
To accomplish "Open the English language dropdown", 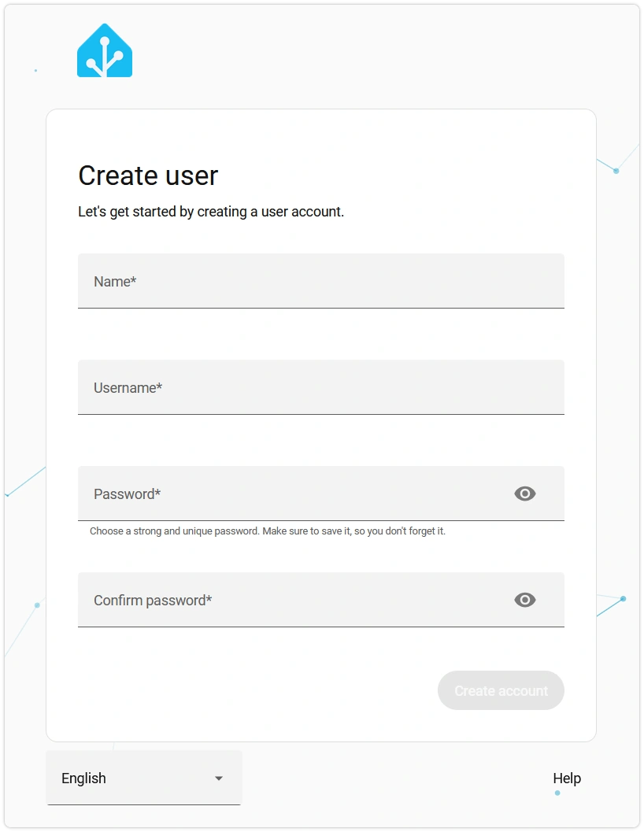I will [144, 778].
